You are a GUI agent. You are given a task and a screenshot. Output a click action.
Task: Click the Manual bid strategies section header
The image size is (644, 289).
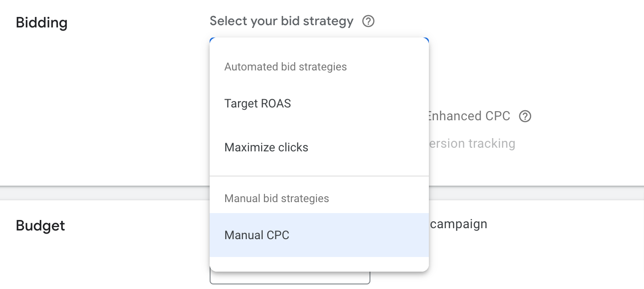(276, 198)
